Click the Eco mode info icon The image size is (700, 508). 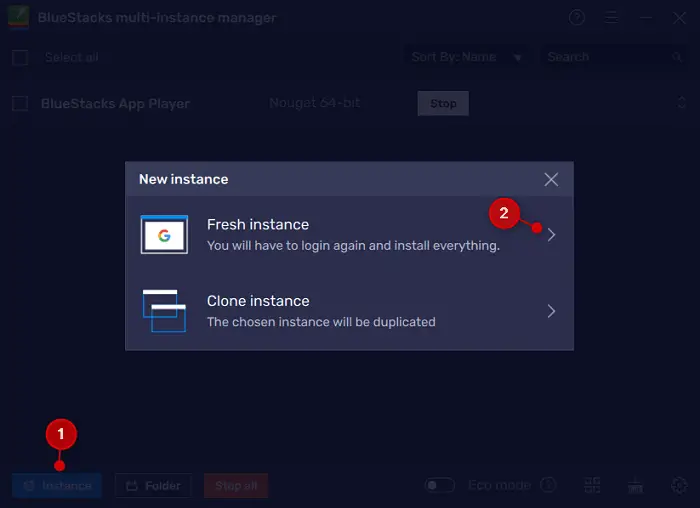548,486
